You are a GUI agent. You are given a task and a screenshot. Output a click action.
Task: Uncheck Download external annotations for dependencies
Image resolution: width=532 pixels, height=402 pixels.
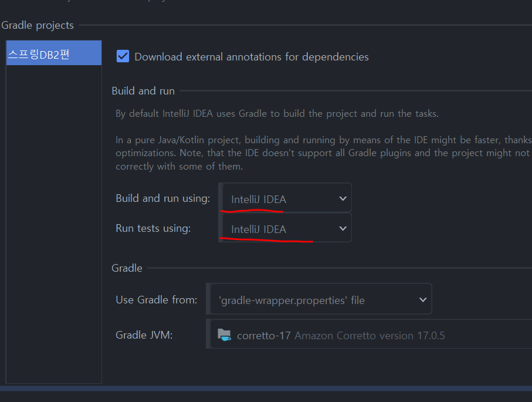tap(123, 56)
